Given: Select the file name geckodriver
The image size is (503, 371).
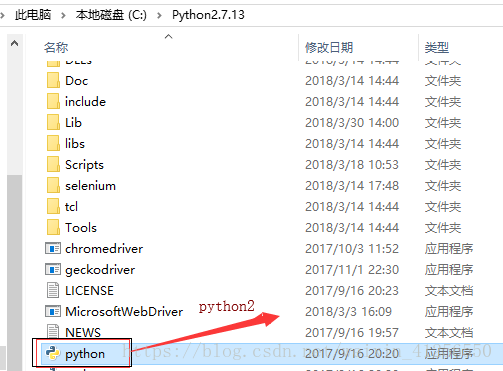Looking at the screenshot, I should coord(100,270).
